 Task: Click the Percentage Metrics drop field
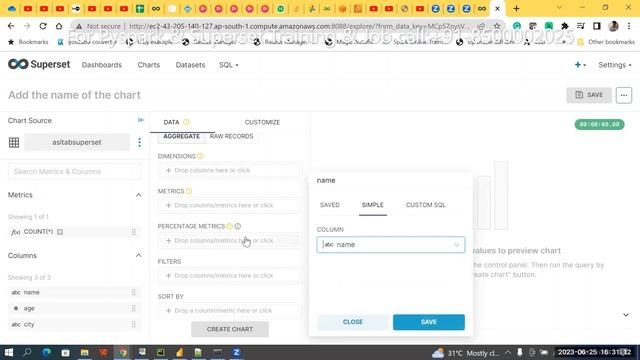(x=230, y=240)
